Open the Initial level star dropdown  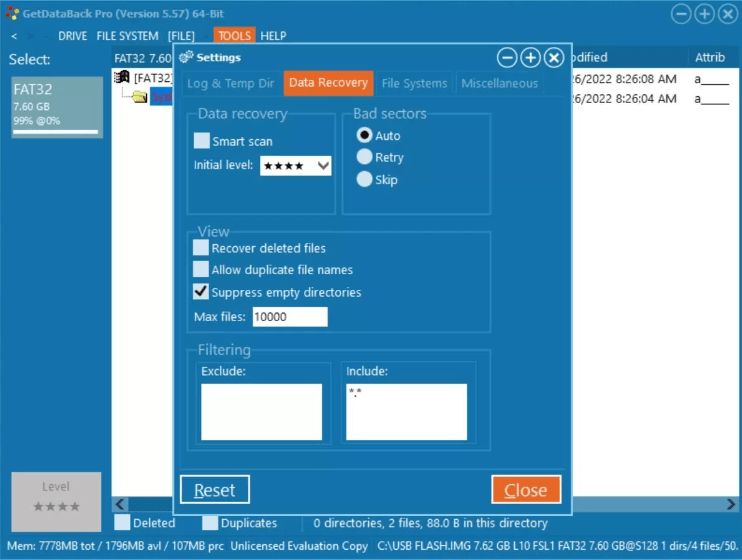click(295, 166)
